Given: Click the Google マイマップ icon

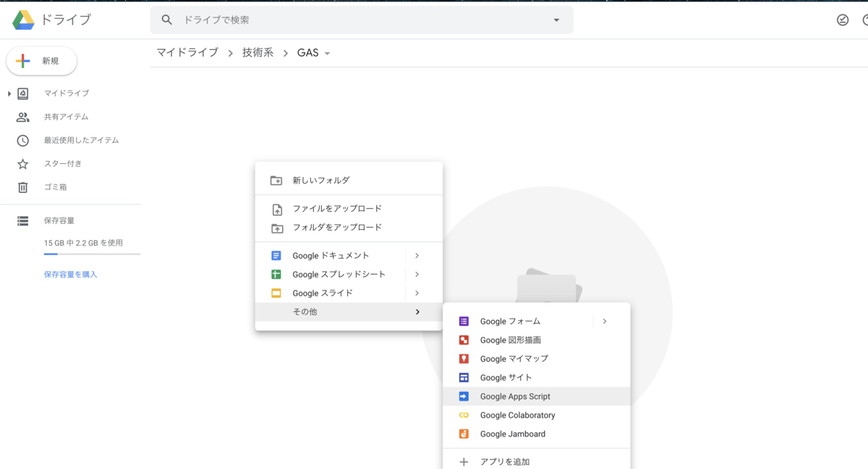Looking at the screenshot, I should pos(464,358).
